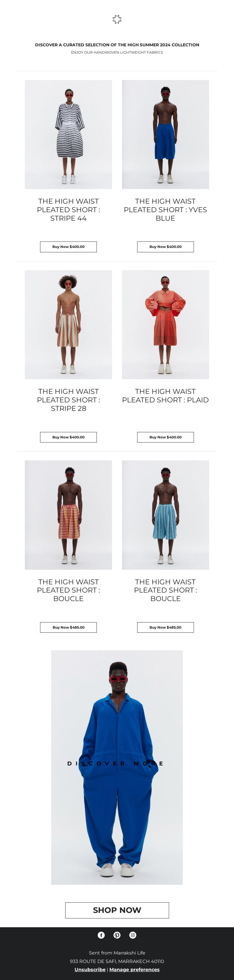Select the Yves Blue product title
Screen dimensions: 234x980
[x=165, y=210]
